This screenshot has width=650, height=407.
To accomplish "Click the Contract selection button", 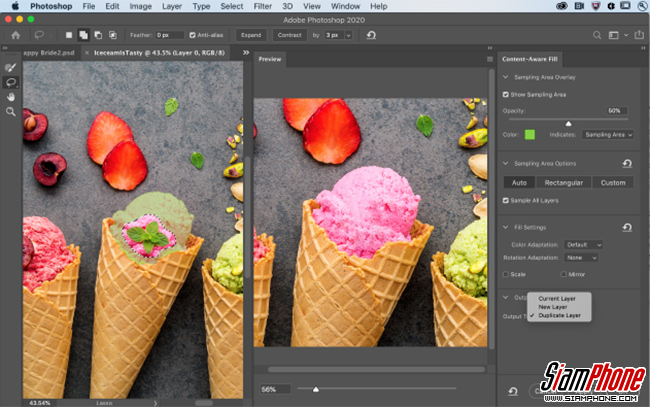I will click(x=289, y=35).
